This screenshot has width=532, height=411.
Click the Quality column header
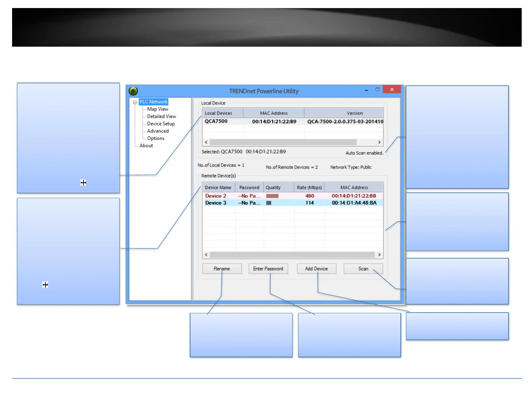(x=279, y=187)
